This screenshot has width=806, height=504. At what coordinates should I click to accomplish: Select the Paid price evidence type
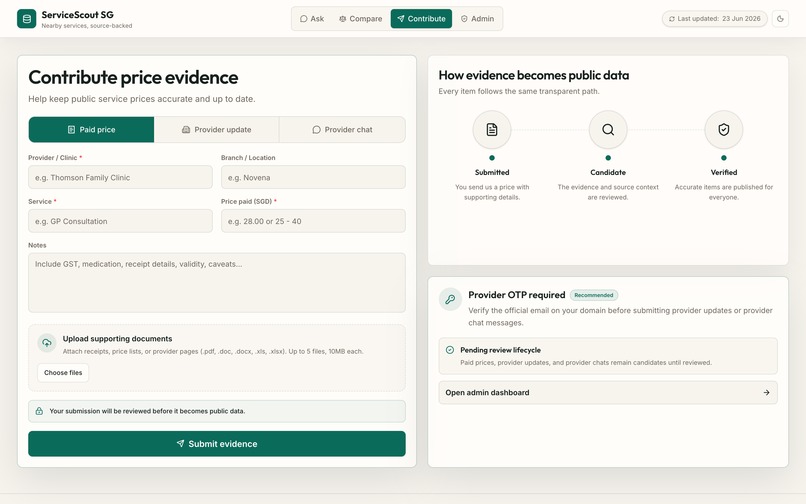pos(91,130)
